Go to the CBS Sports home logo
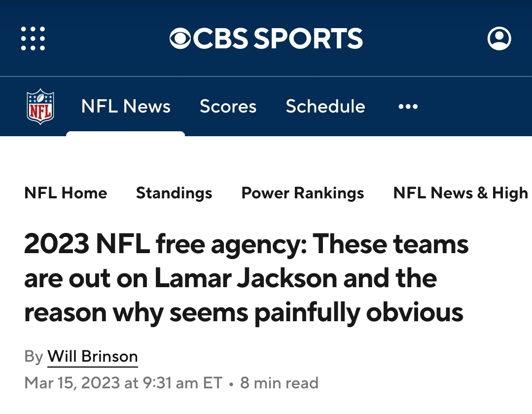532x414 pixels. pyautogui.click(x=266, y=38)
